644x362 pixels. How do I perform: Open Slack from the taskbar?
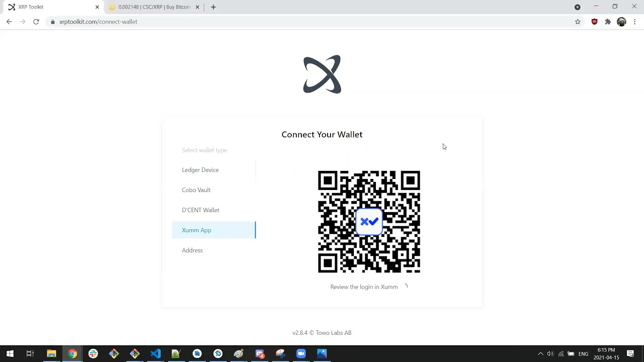pyautogui.click(x=93, y=354)
